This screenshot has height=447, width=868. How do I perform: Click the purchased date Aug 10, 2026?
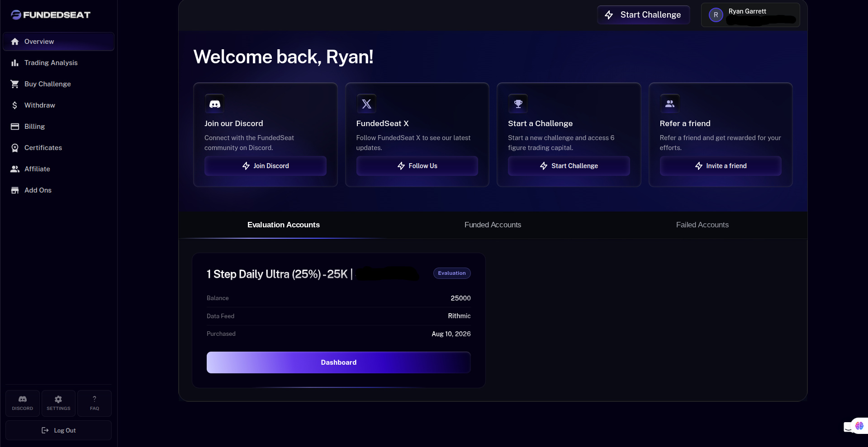click(451, 334)
